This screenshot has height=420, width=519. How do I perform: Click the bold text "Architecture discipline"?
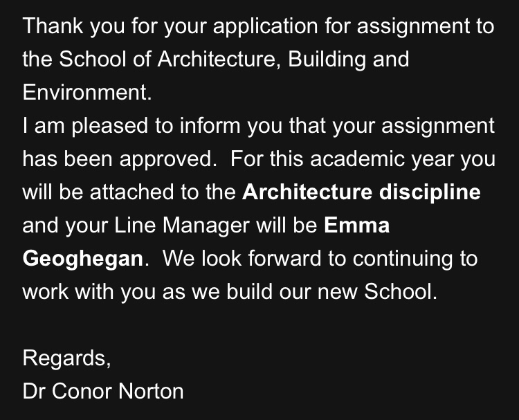tap(361, 192)
